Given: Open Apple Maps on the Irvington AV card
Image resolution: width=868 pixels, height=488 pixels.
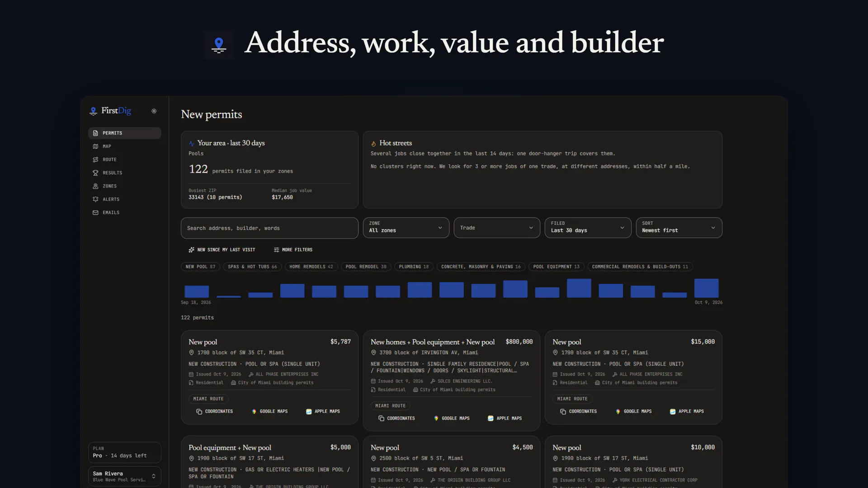Looking at the screenshot, I should coord(505,418).
